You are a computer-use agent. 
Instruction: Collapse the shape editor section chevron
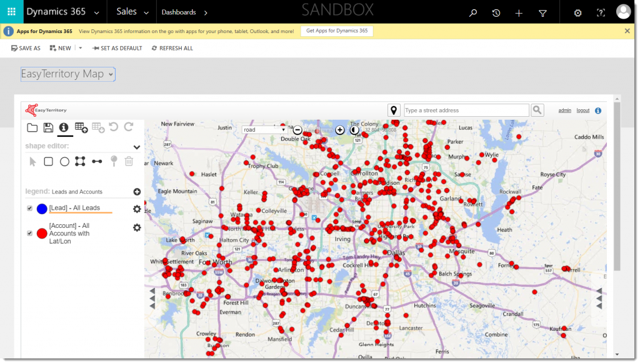137,147
